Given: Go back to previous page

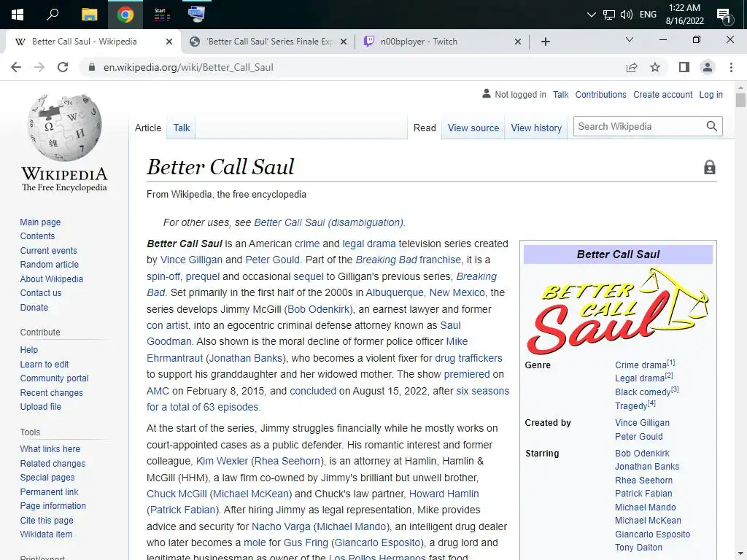Looking at the screenshot, I should tap(16, 67).
